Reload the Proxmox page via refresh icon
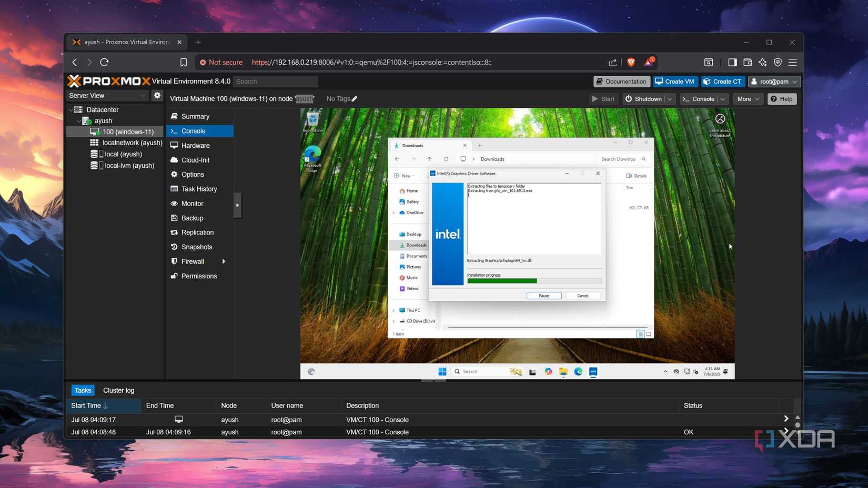The width and height of the screenshot is (868, 488). (104, 62)
